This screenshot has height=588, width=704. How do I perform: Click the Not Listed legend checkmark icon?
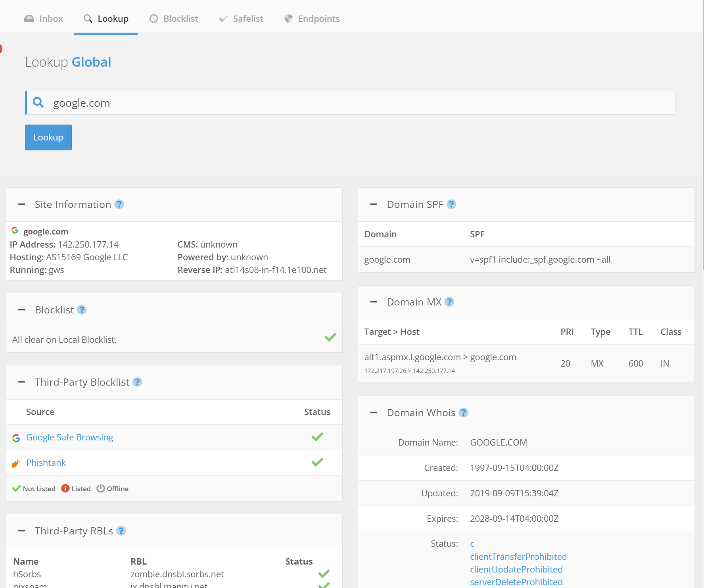pos(16,488)
